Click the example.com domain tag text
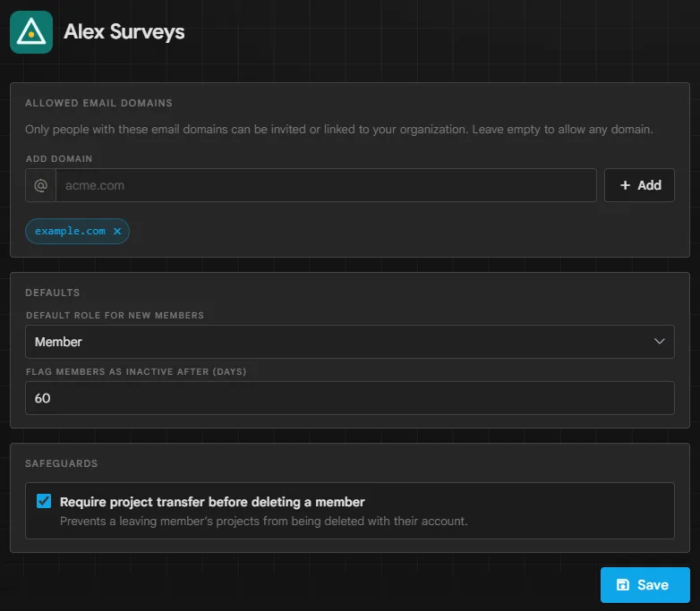The width and height of the screenshot is (700, 611). 70,231
